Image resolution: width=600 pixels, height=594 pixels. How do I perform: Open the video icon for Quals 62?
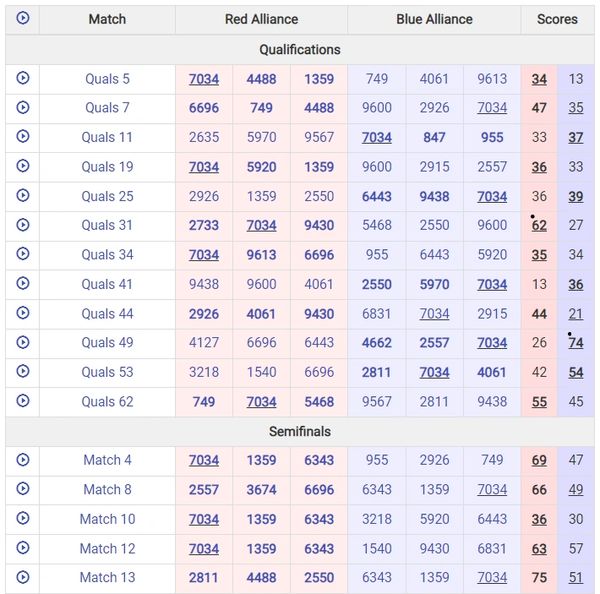22,401
